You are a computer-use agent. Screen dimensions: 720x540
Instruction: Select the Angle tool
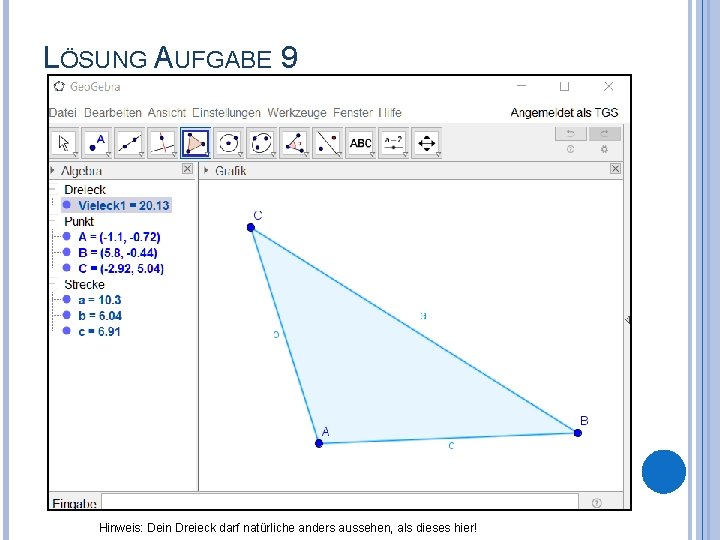click(295, 143)
